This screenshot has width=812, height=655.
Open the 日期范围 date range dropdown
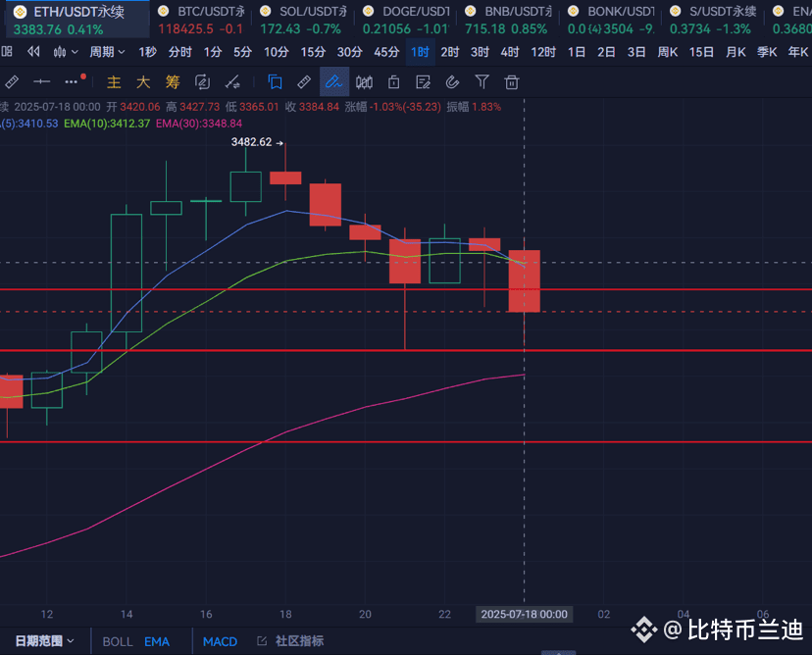44,641
